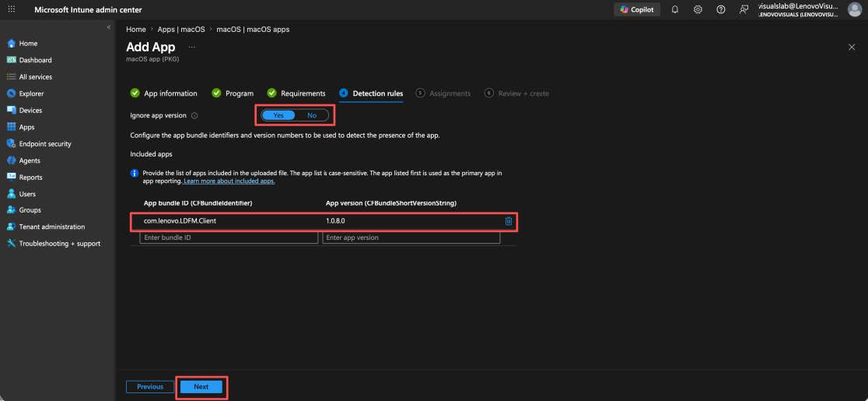Viewport: 868px width, 401px height.
Task: Click the Users icon in sidebar
Action: point(11,194)
